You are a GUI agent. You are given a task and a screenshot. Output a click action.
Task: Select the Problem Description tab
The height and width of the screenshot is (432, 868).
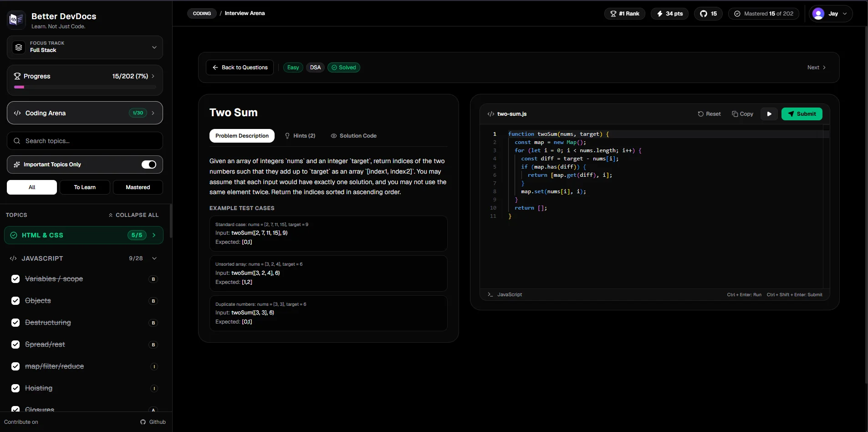(242, 136)
